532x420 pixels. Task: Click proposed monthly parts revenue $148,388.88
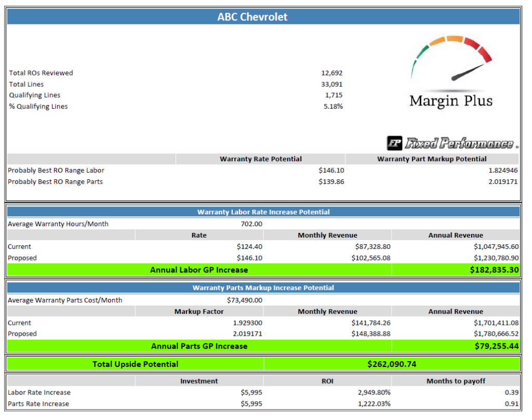tap(371, 334)
